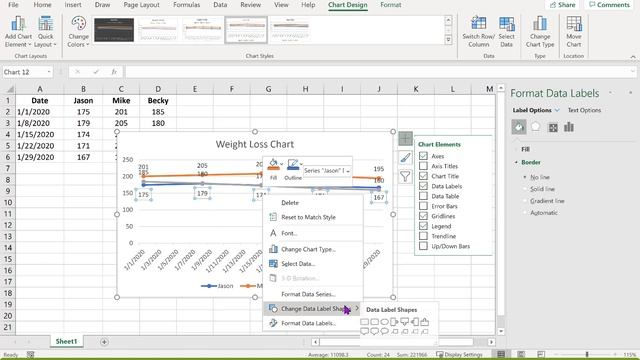Image resolution: width=640 pixels, height=360 pixels.
Task: Open the Format ribbon tab
Action: point(391,5)
